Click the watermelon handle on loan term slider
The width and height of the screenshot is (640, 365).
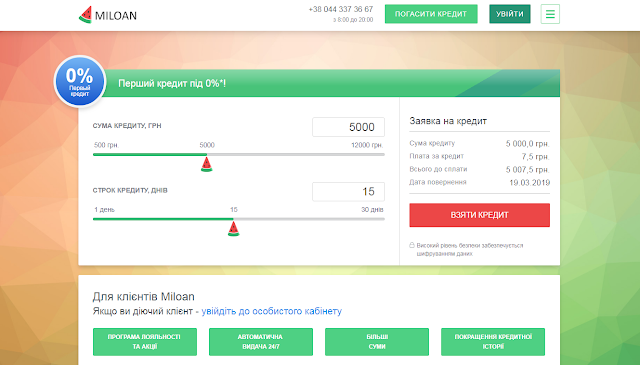tap(233, 229)
